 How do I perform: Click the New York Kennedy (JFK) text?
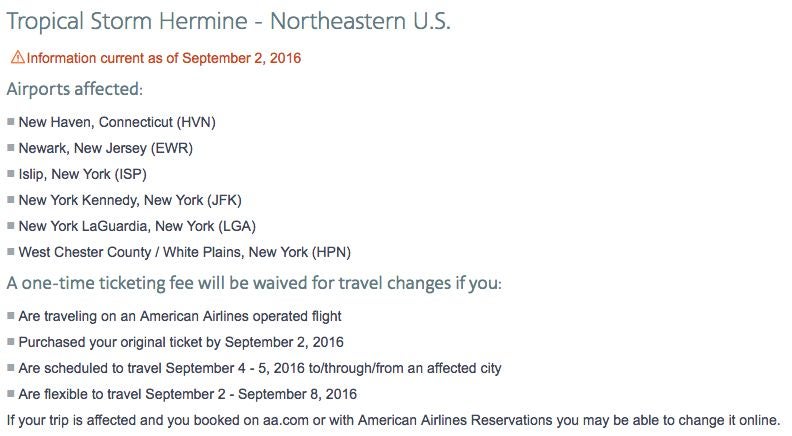[x=130, y=200]
